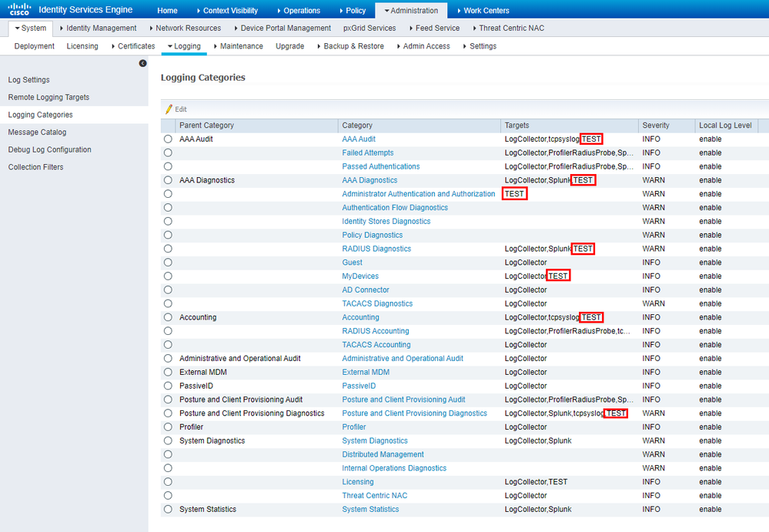Image resolution: width=769 pixels, height=532 pixels.
Task: Expand Network Resources submenu
Action: pos(186,28)
